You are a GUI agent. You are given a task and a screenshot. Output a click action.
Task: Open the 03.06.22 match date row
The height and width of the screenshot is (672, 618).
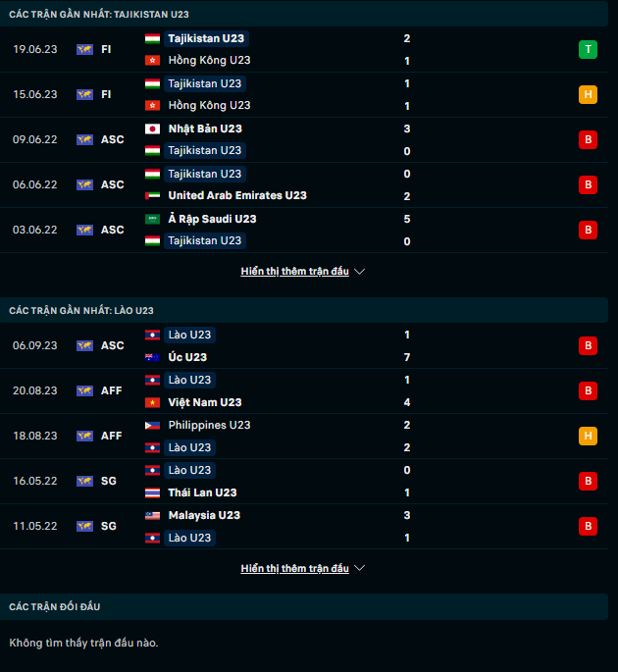35,230
